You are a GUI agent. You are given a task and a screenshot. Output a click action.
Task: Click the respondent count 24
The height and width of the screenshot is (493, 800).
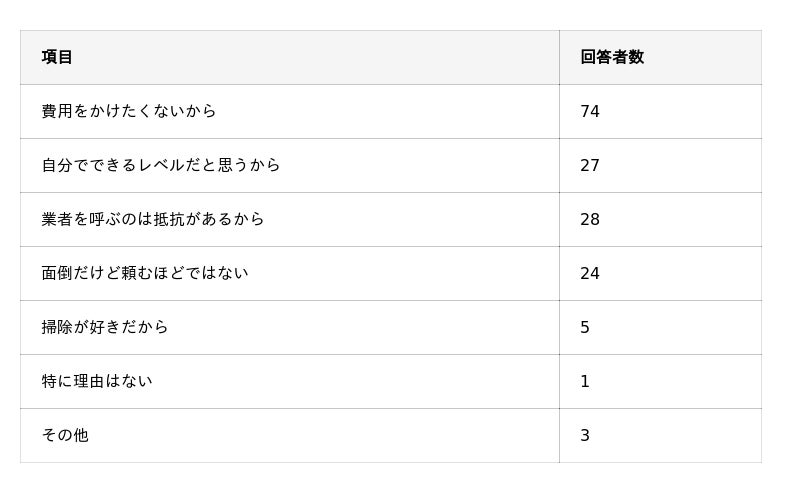[x=590, y=273]
